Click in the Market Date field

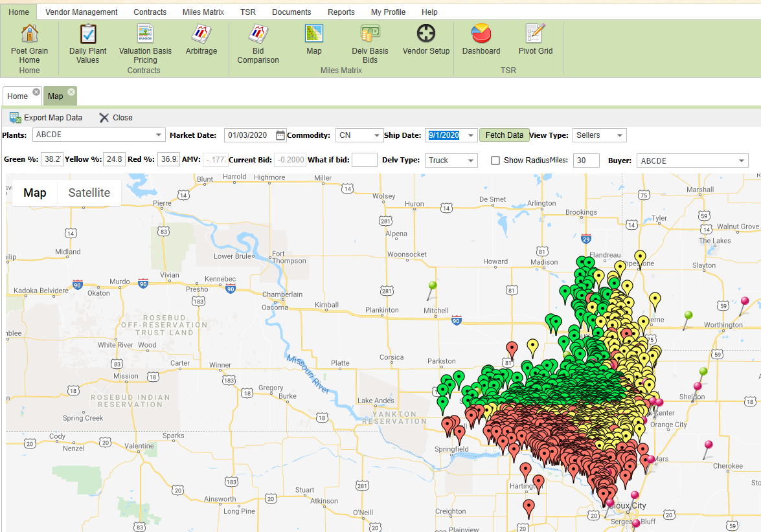click(x=249, y=135)
